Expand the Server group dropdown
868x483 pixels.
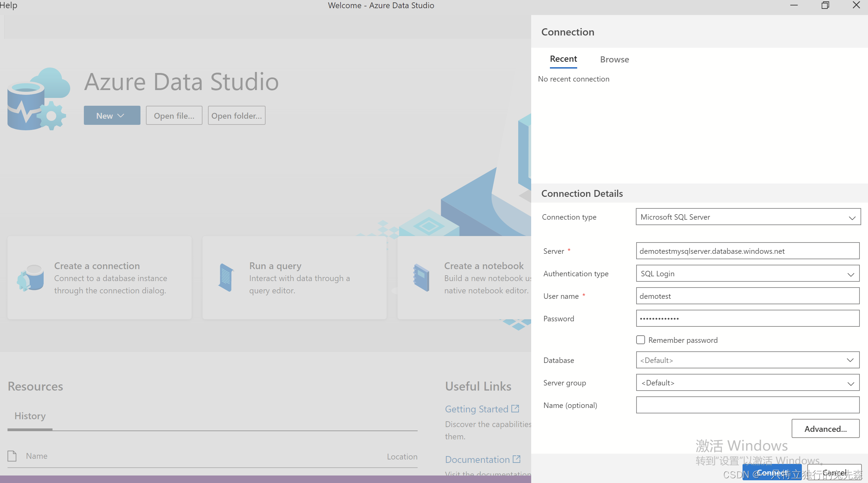(x=748, y=383)
